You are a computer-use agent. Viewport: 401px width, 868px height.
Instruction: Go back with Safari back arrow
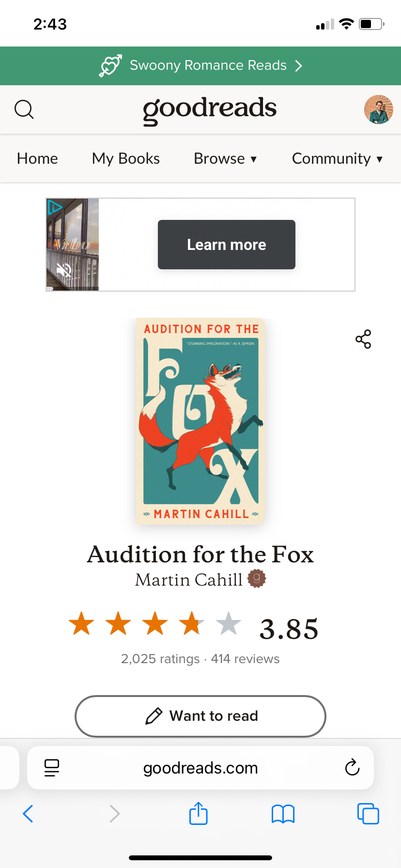28,814
